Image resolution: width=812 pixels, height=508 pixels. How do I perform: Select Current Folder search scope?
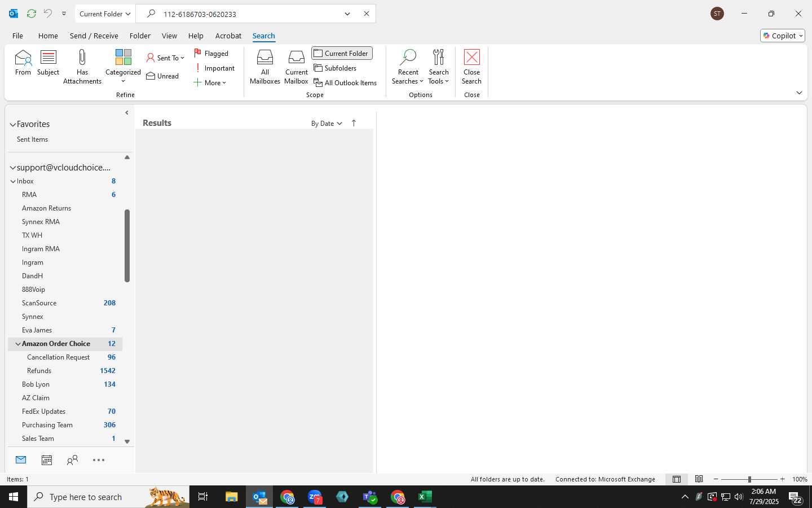[342, 53]
